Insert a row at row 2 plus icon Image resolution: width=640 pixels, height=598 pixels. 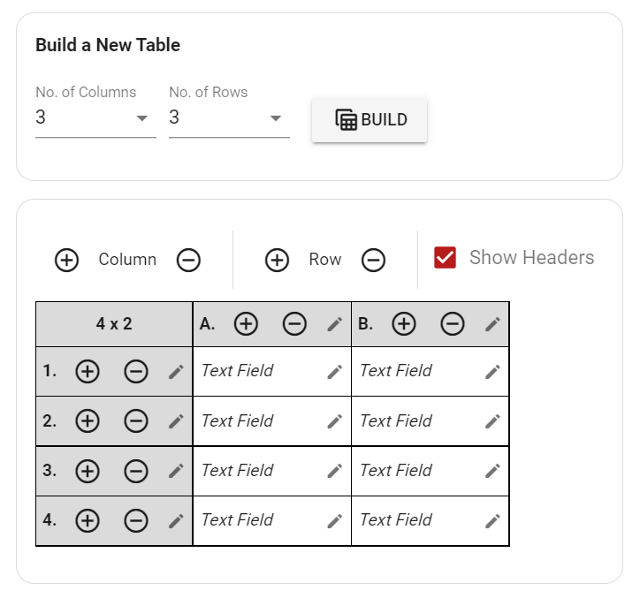click(x=87, y=421)
